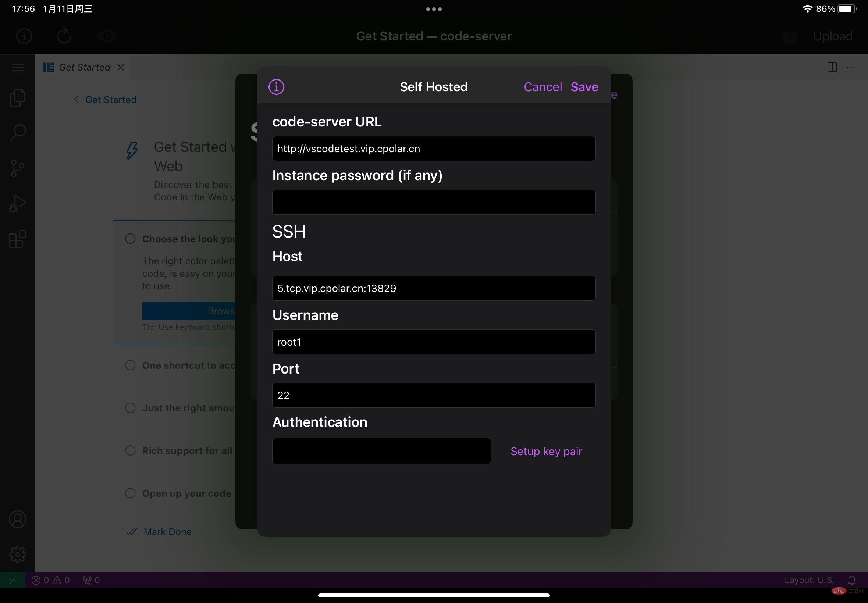Image resolution: width=868 pixels, height=603 pixels.
Task: Click the info icon in Self Hosted dialog
Action: click(x=275, y=86)
